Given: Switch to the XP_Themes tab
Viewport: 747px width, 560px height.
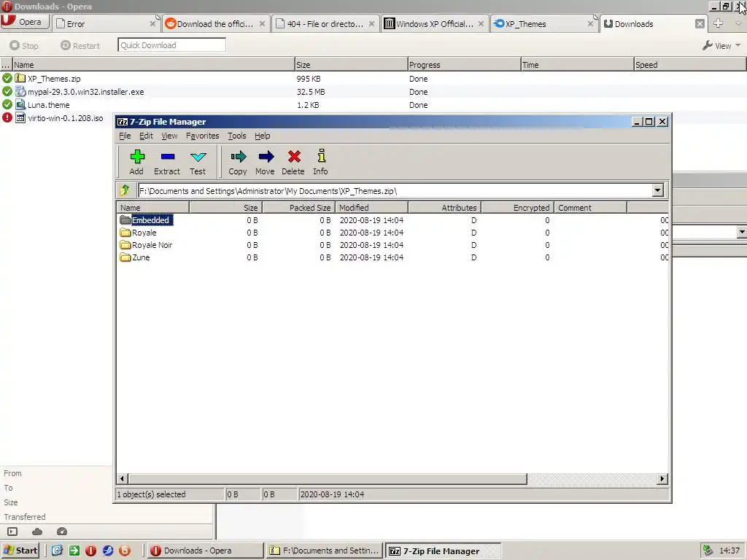Looking at the screenshot, I should (x=543, y=24).
